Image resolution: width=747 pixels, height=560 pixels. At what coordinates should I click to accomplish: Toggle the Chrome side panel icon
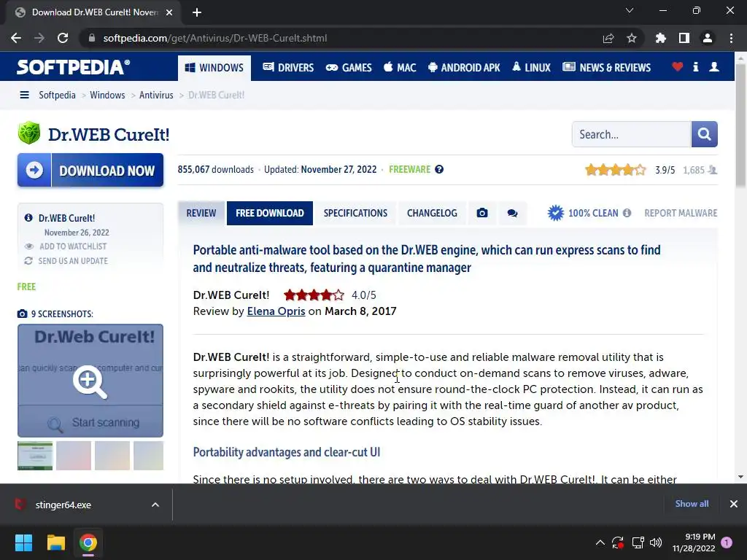tap(684, 38)
